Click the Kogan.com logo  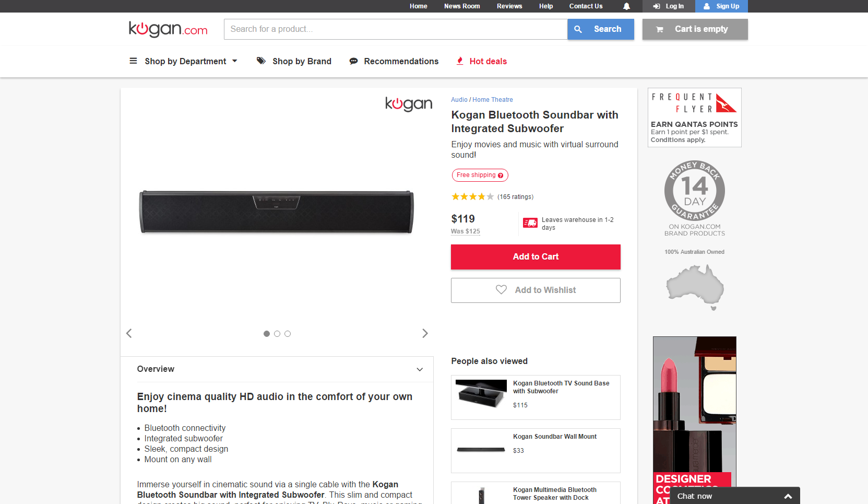168,29
